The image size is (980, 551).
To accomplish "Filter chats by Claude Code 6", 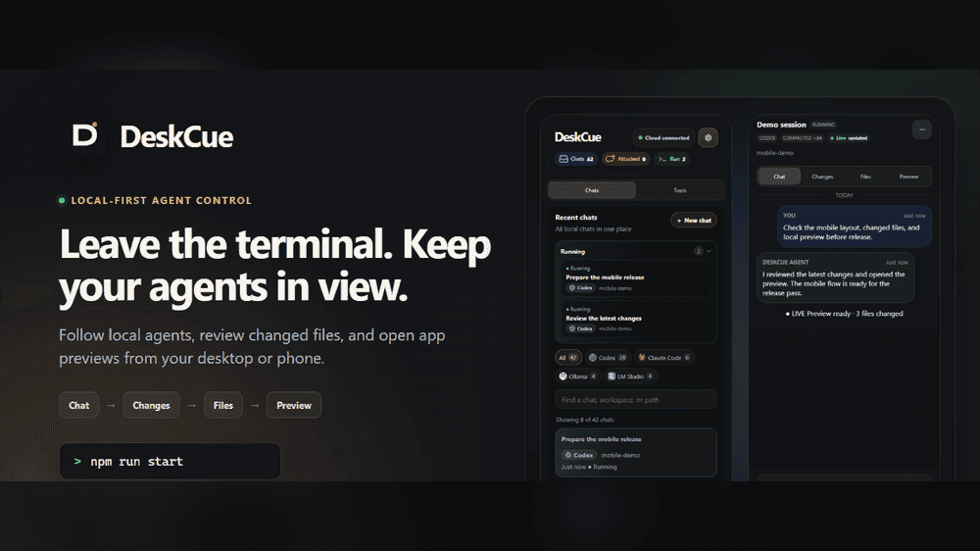I will [x=663, y=358].
